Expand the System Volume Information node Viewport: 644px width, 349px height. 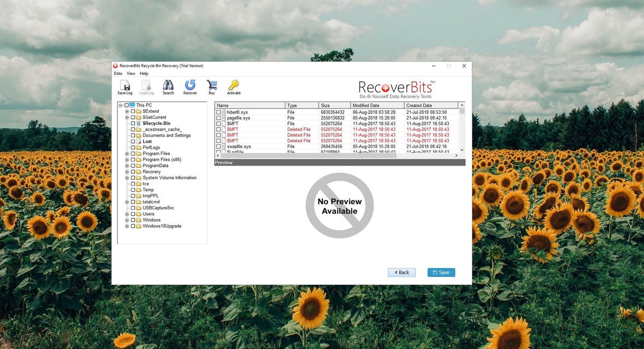tap(127, 178)
